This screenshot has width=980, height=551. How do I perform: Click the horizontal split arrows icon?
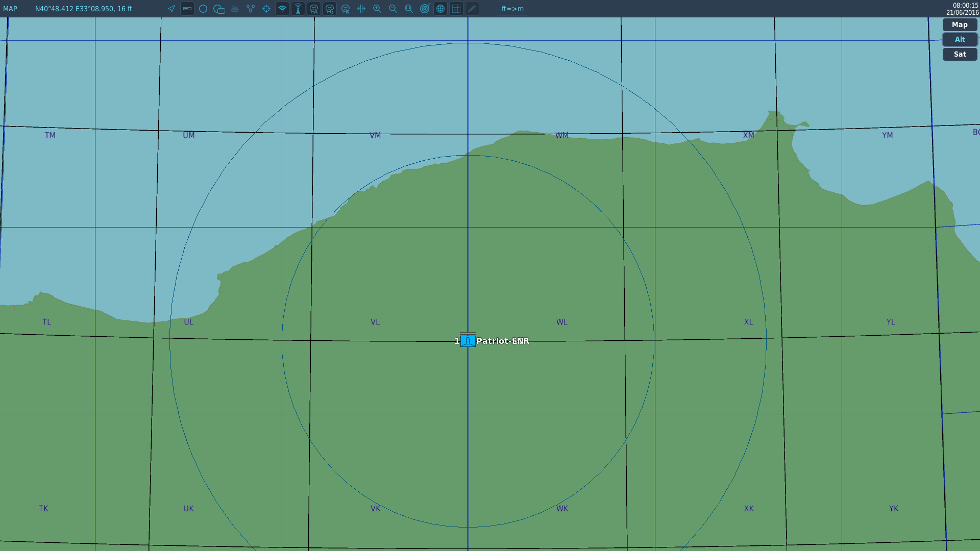click(x=361, y=9)
